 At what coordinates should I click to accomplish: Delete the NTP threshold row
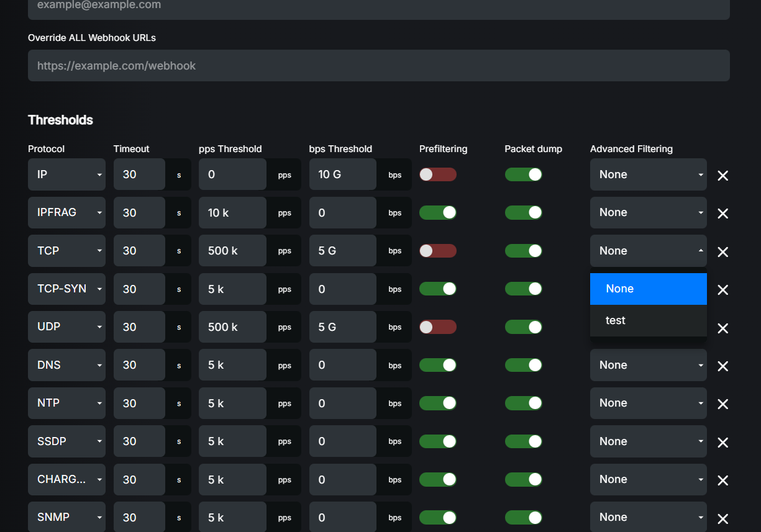click(722, 404)
